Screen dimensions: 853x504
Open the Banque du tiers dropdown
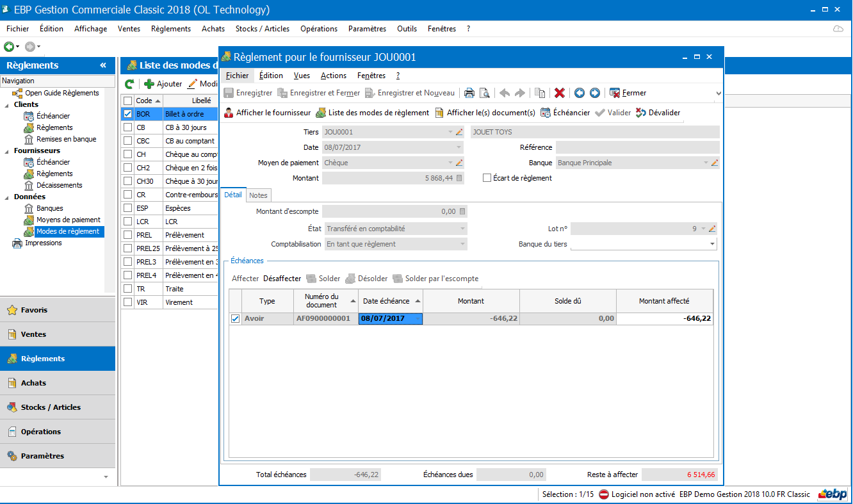click(711, 243)
